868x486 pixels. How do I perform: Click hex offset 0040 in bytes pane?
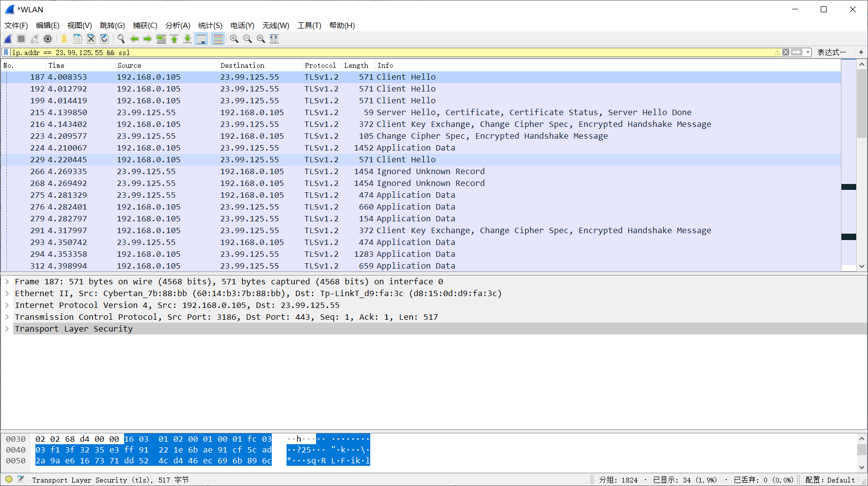click(x=16, y=450)
